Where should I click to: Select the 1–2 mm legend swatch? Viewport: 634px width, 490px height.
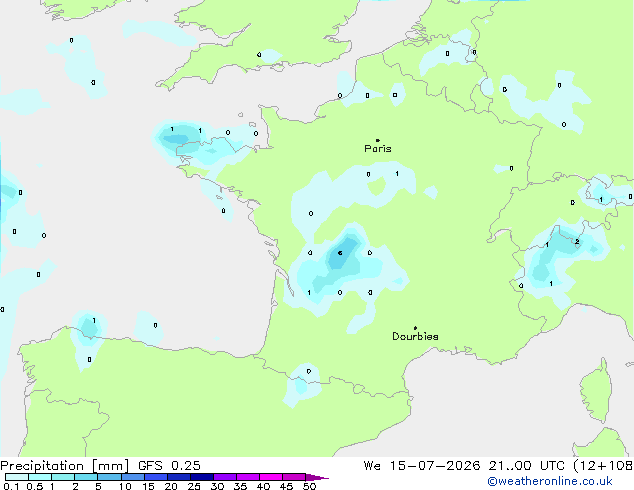pyautogui.click(x=63, y=477)
